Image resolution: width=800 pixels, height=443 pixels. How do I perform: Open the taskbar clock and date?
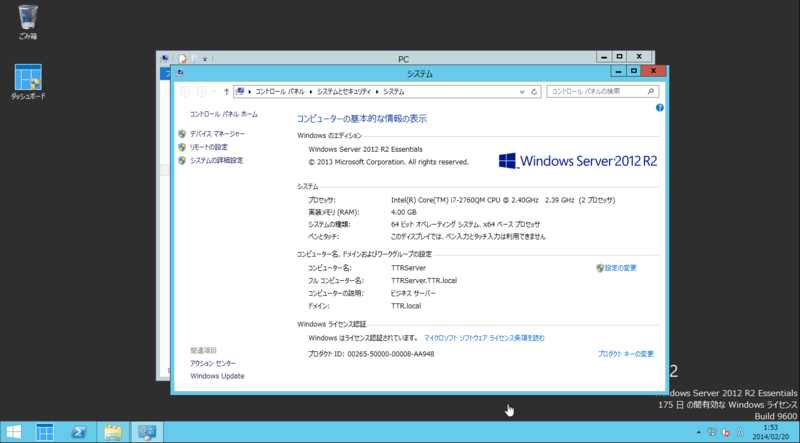[771, 432]
